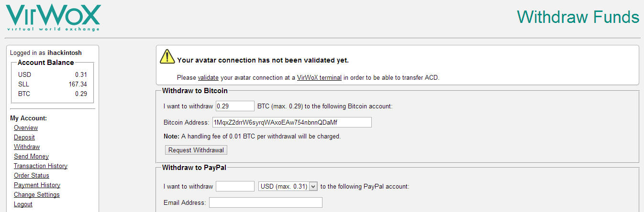Screen dimensions: 644x212
Task: Open the Deposit page
Action: (x=24, y=138)
